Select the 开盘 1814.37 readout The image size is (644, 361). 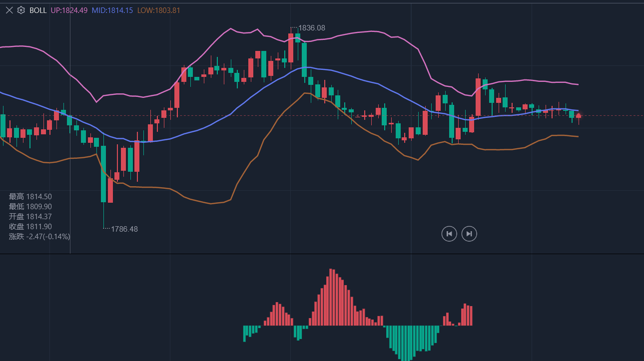coord(30,217)
